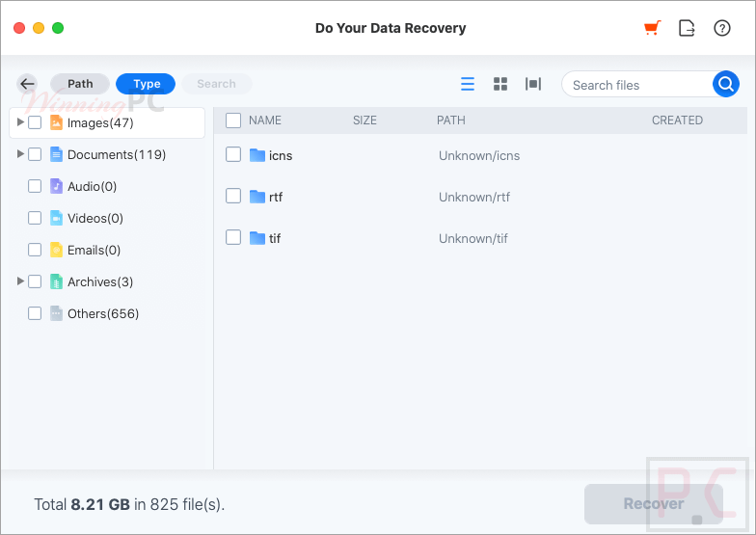Click the Unknown/rtf path text
Viewport: 756px width, 535px height.
[474, 197]
